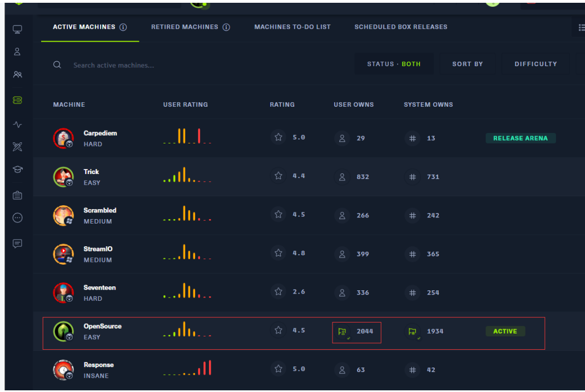Open Teams using the people icon

(17, 75)
